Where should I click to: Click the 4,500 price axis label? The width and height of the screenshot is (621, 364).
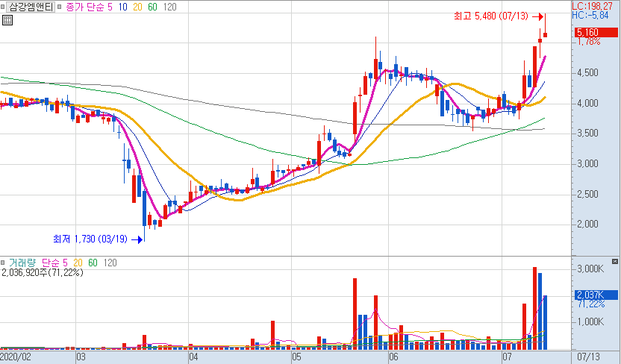[587, 73]
